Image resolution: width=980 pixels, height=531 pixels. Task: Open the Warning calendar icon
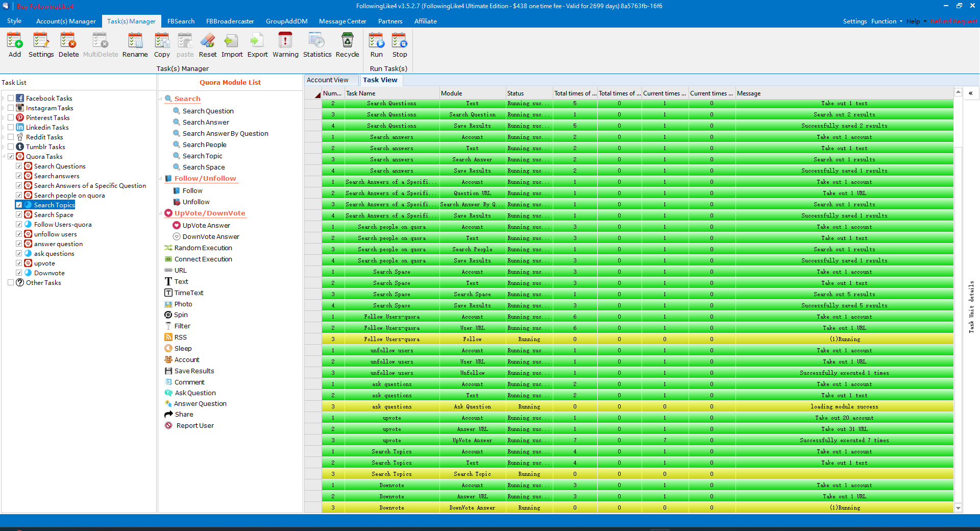285,45
